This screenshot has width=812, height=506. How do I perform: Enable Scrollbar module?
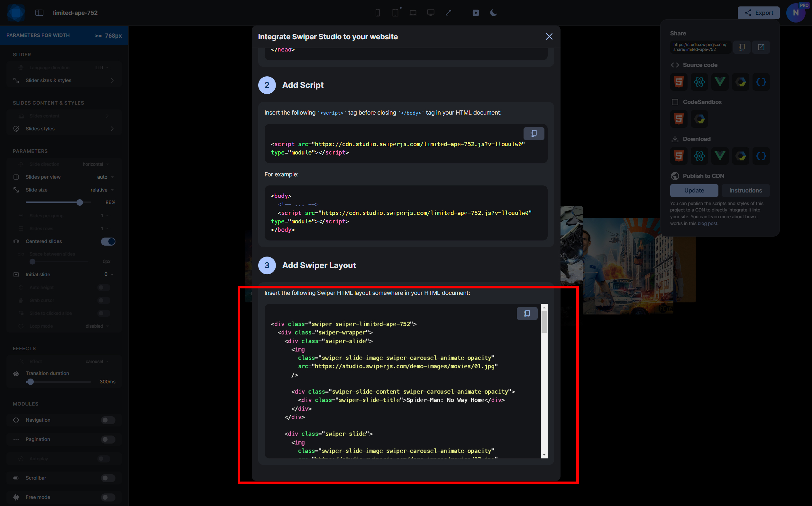(108, 478)
